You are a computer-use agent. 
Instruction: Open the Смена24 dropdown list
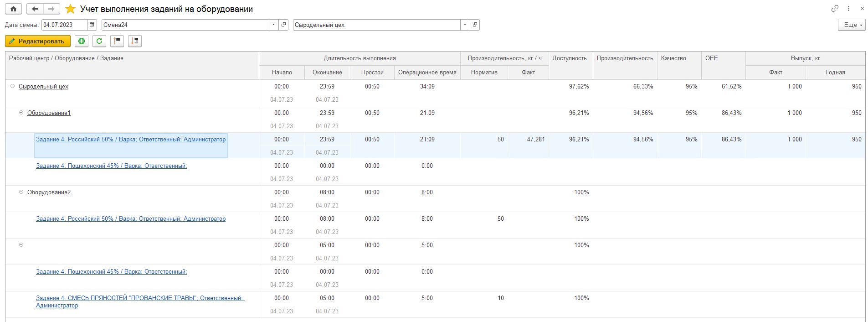click(273, 25)
